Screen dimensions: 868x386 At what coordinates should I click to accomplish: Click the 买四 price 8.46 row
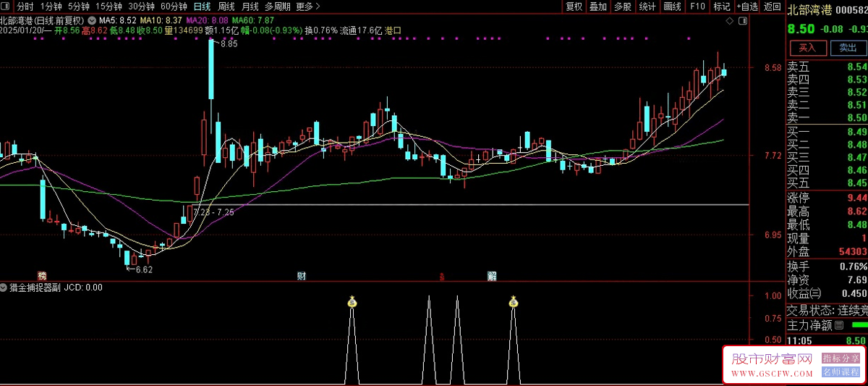[827, 169]
